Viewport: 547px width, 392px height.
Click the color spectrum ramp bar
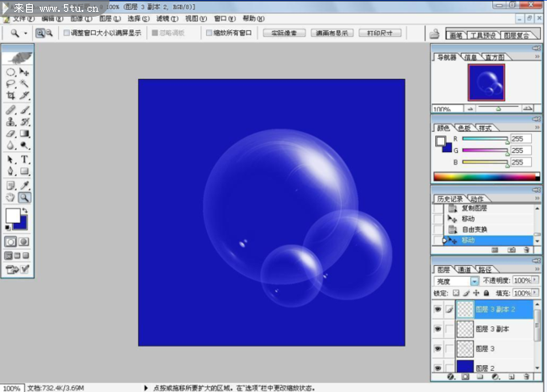pos(484,177)
